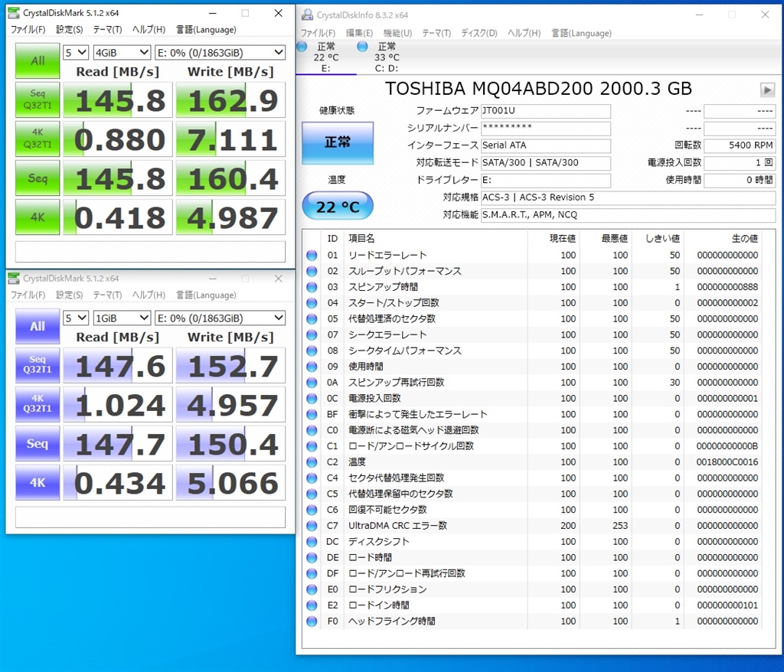The width and height of the screenshot is (784, 672).
Task: Click CrystalDiskInfo title bar app icon
Action: pos(307,15)
